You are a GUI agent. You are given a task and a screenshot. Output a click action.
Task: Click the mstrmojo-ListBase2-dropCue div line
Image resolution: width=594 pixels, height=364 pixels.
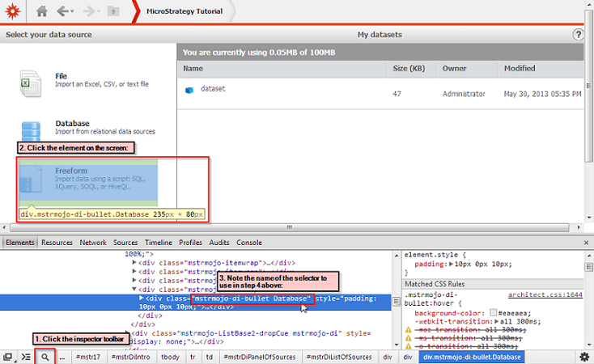coord(252,337)
